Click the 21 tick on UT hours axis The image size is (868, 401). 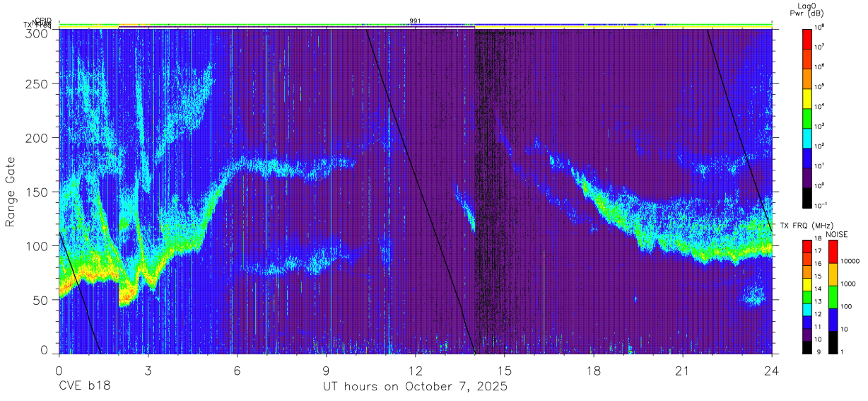683,371
